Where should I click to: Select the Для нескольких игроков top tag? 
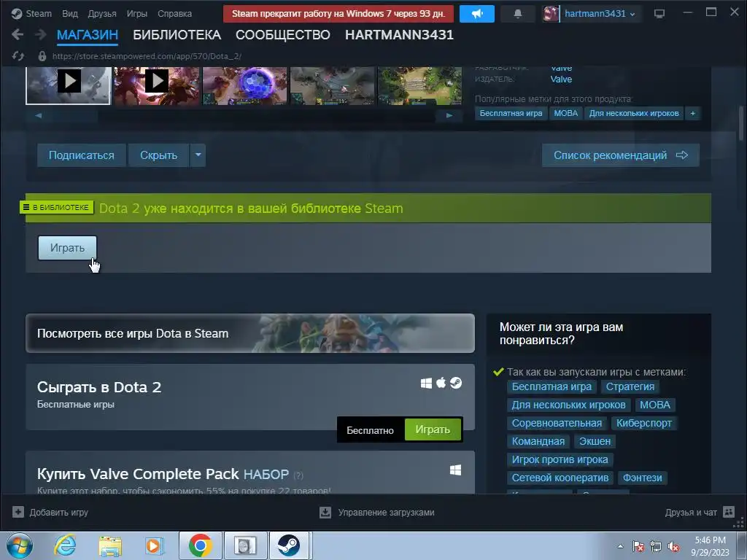[x=634, y=113]
